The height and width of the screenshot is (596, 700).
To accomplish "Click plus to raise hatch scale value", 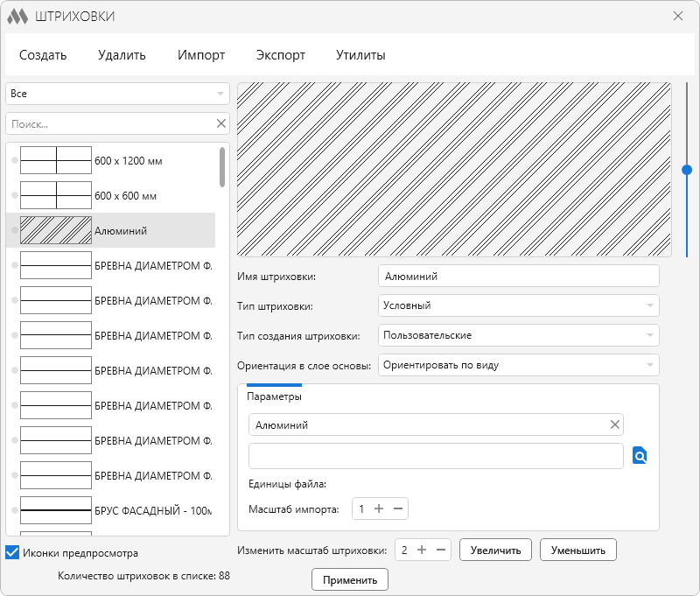I will 422,550.
